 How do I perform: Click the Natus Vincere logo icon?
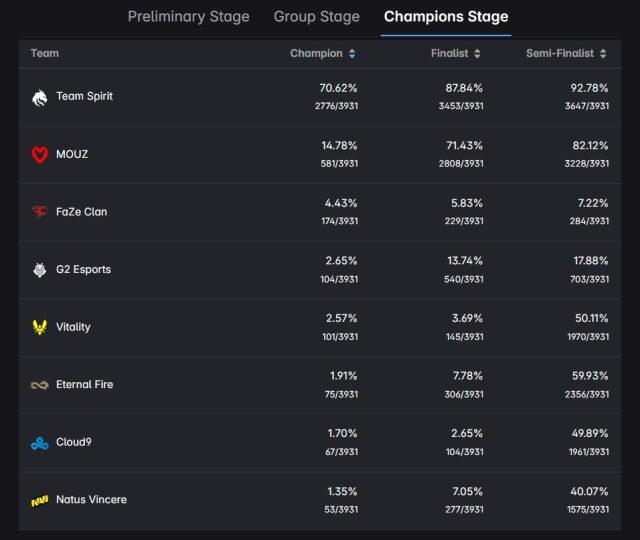39,500
